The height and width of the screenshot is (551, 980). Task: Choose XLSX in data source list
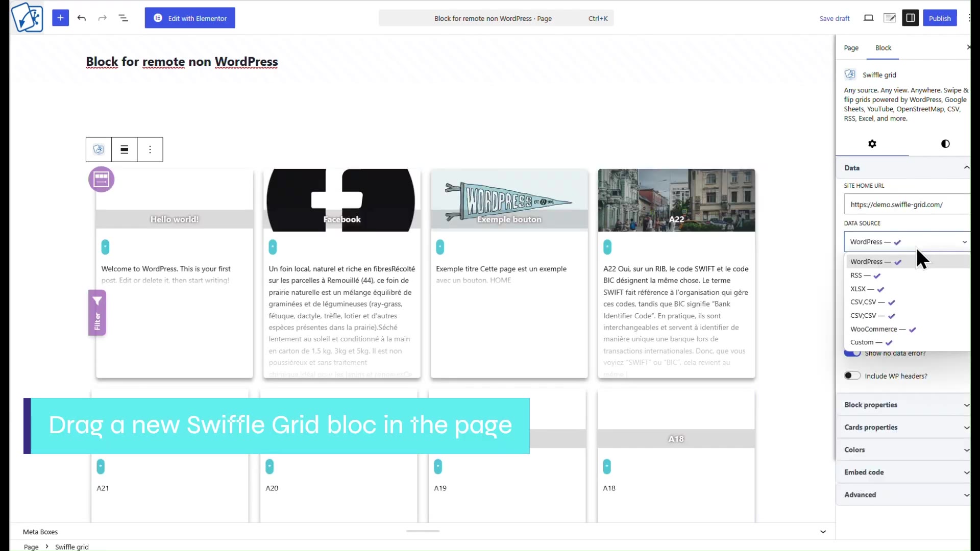point(907,289)
